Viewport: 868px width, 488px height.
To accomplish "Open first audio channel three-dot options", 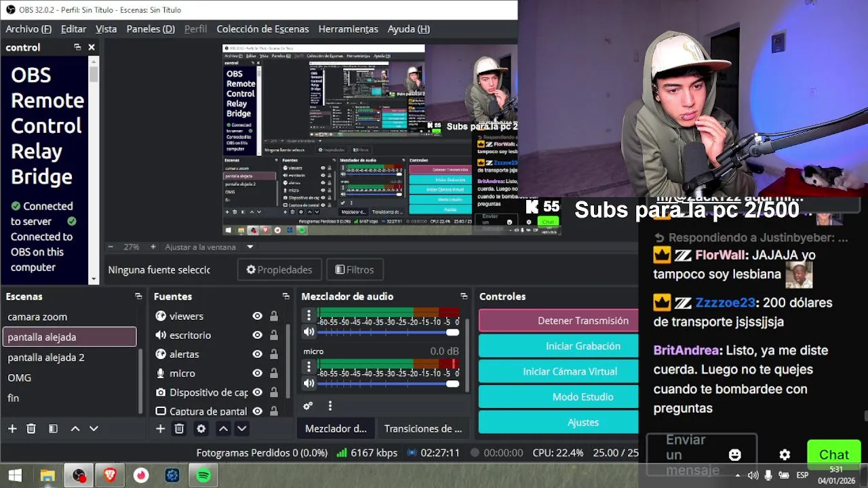I will click(309, 315).
